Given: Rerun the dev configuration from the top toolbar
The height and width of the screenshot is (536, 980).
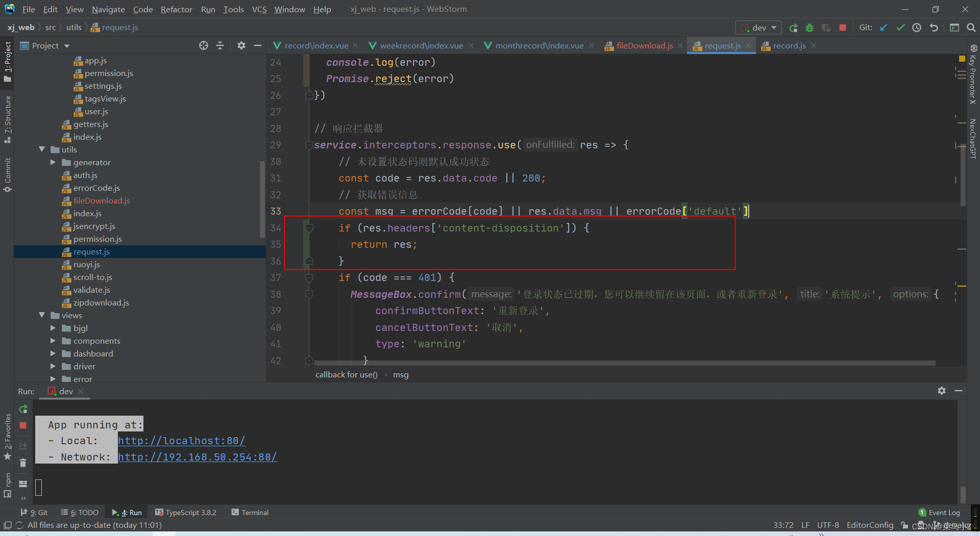Looking at the screenshot, I should (x=793, y=28).
